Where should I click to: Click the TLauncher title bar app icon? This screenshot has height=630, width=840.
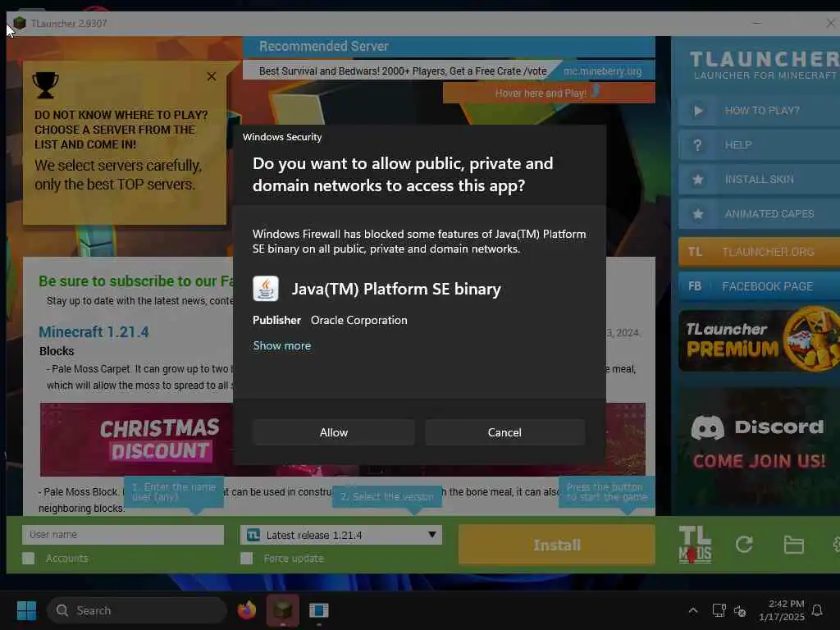coord(20,23)
